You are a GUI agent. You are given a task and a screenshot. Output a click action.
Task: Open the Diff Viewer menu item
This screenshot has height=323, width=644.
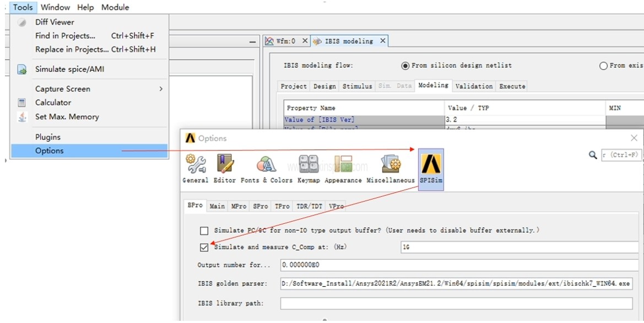[x=55, y=22]
